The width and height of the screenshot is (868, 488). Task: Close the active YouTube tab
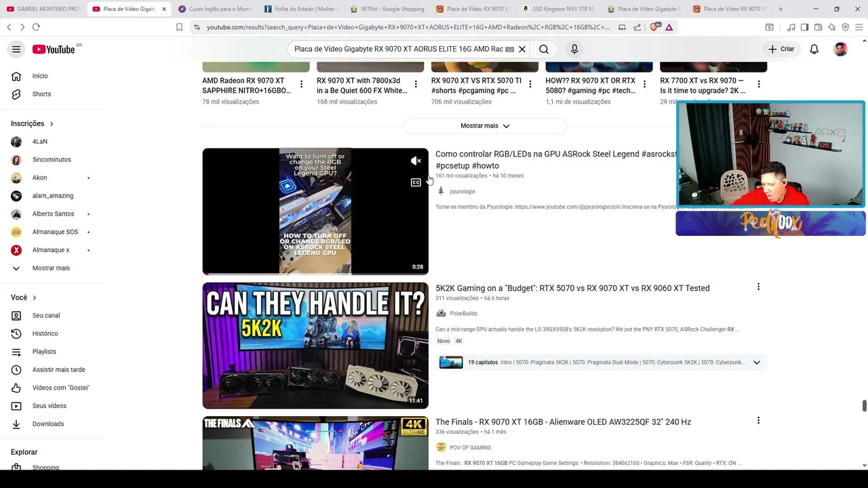164,9
